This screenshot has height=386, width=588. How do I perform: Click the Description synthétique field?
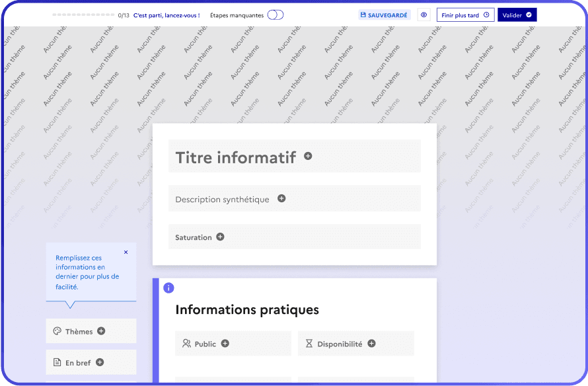pyautogui.click(x=222, y=199)
